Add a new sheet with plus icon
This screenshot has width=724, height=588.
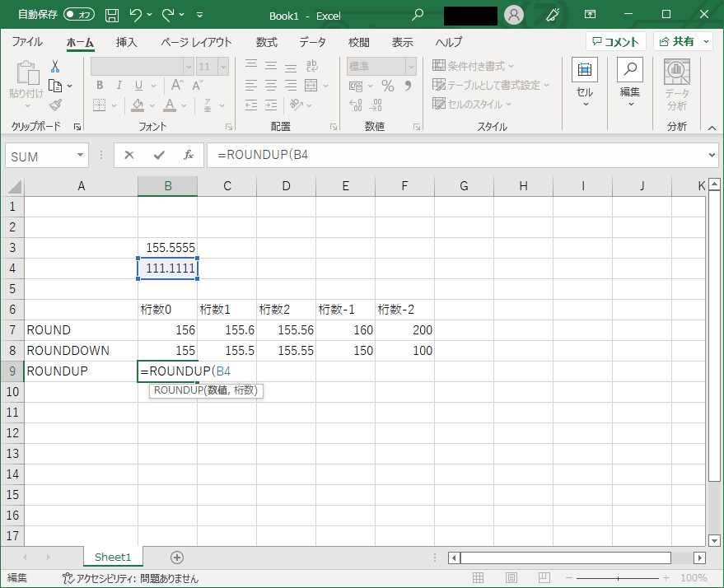pos(177,558)
